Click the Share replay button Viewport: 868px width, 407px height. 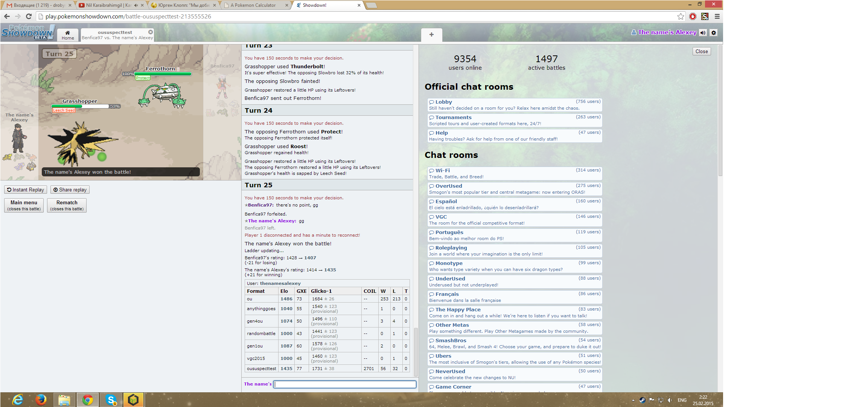[70, 190]
